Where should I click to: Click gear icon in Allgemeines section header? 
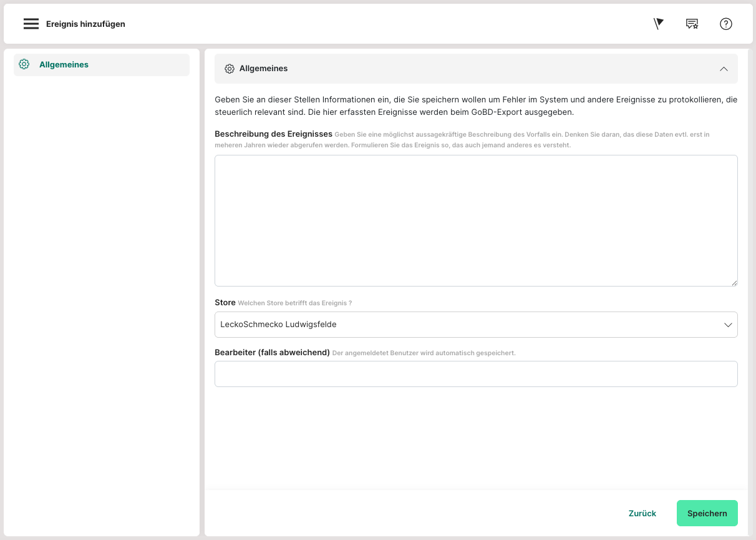click(229, 69)
